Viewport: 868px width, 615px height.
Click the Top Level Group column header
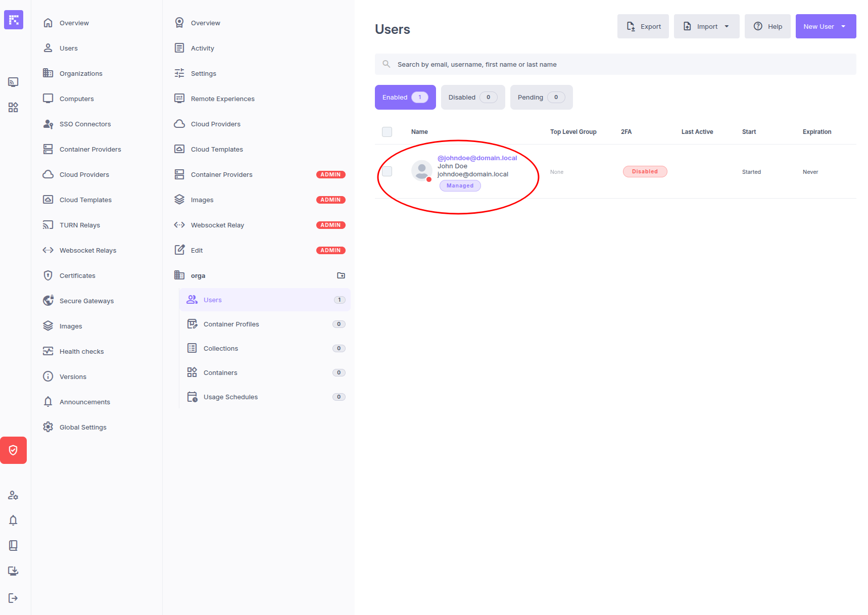573,132
